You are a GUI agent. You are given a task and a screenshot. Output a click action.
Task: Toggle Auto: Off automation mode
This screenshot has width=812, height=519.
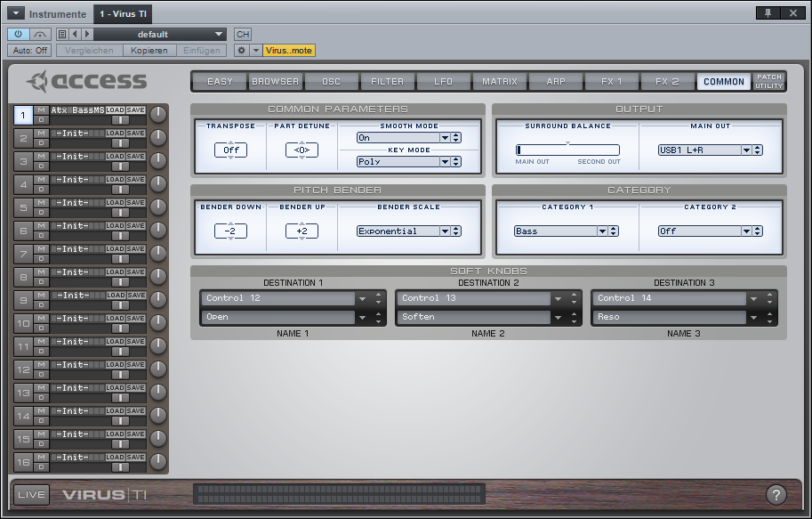point(29,50)
